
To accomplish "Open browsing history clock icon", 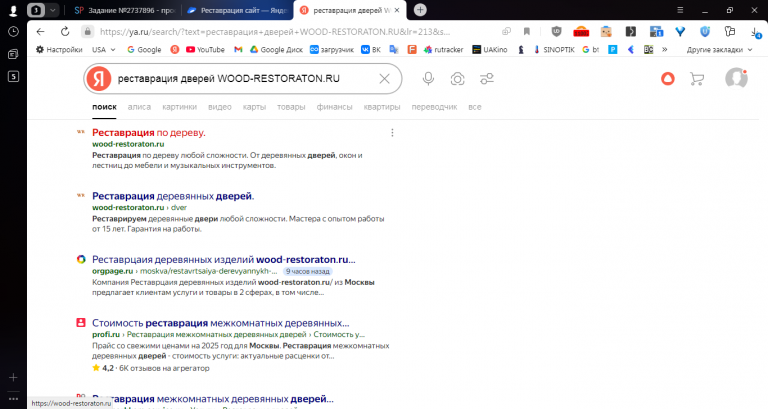I will click(x=13, y=32).
